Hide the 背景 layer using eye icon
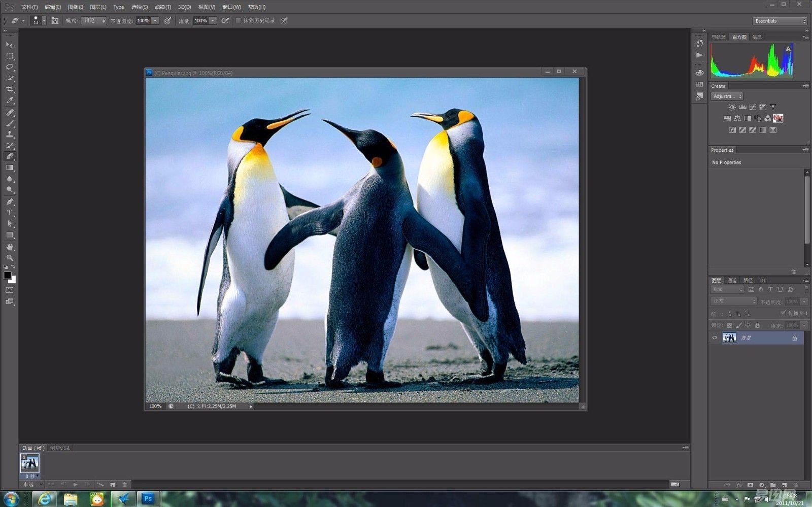The height and width of the screenshot is (507, 812). pos(715,338)
